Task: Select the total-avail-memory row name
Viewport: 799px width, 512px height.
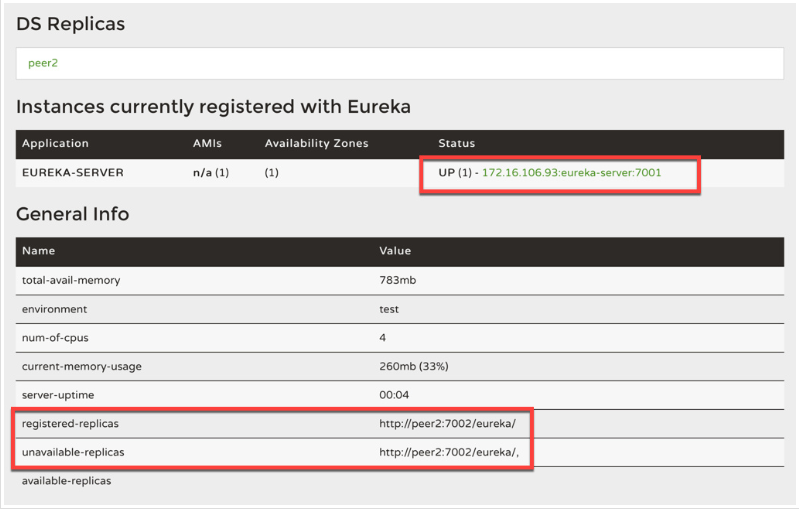Action: click(71, 280)
